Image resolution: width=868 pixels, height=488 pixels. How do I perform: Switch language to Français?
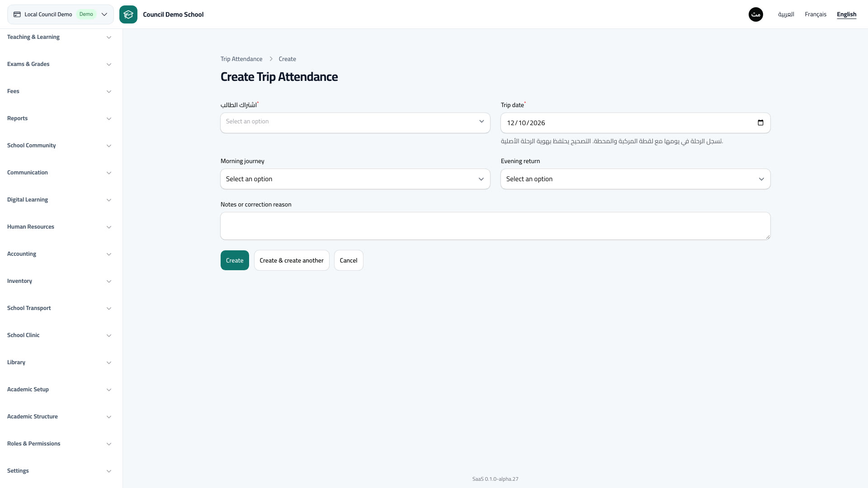coord(816,14)
